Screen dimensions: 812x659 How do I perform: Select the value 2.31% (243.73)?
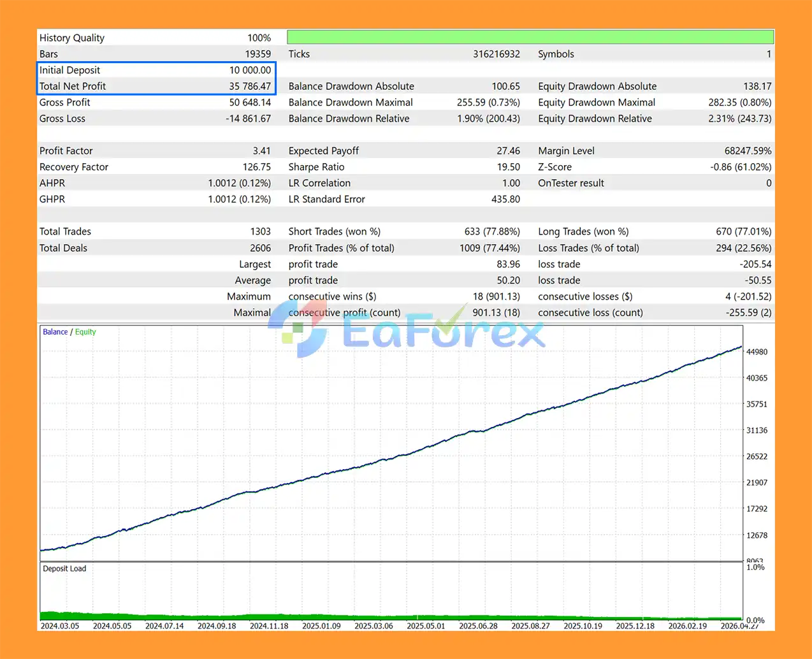pos(740,119)
